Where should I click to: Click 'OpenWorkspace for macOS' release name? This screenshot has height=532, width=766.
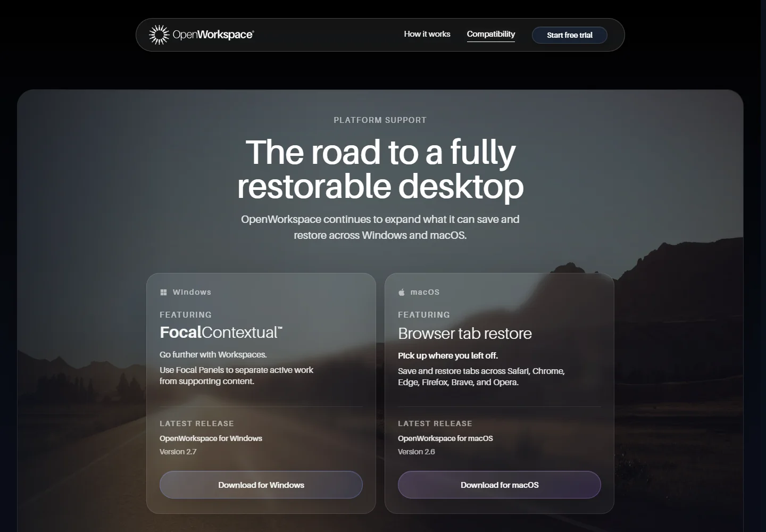tap(445, 438)
